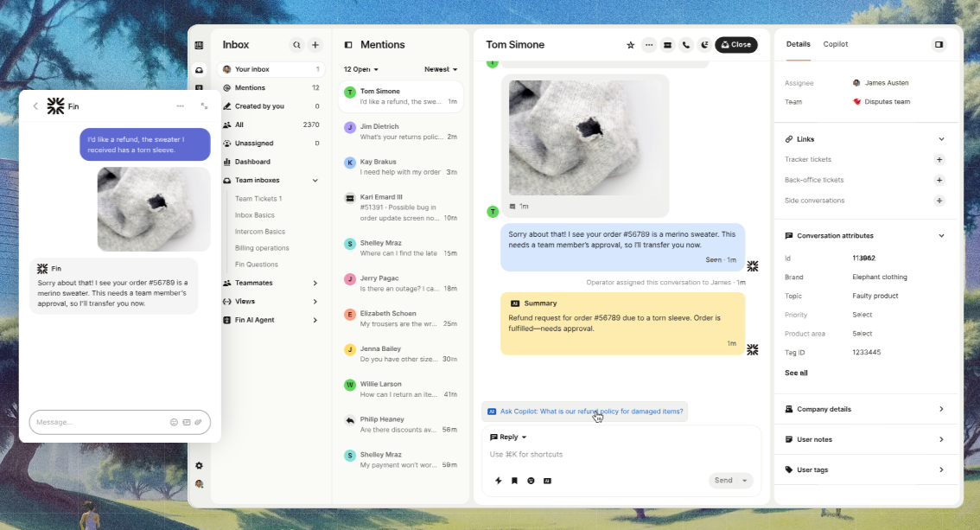Click the Ask Copilot refund policy suggestion
980x530 pixels.
tap(585, 412)
